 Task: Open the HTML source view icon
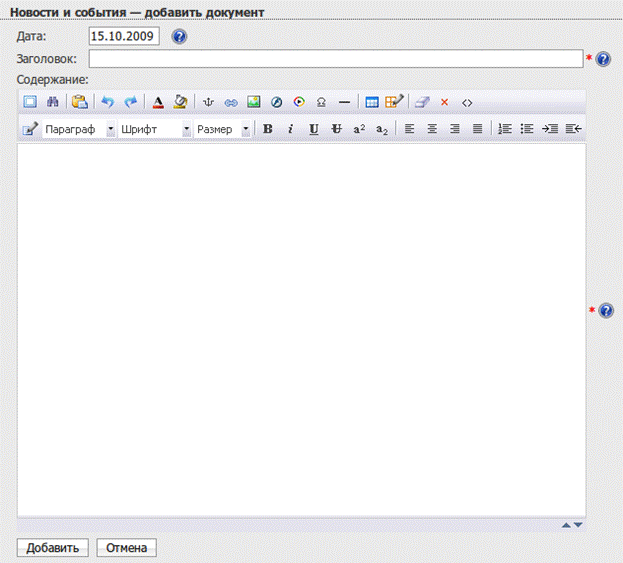click(x=467, y=103)
